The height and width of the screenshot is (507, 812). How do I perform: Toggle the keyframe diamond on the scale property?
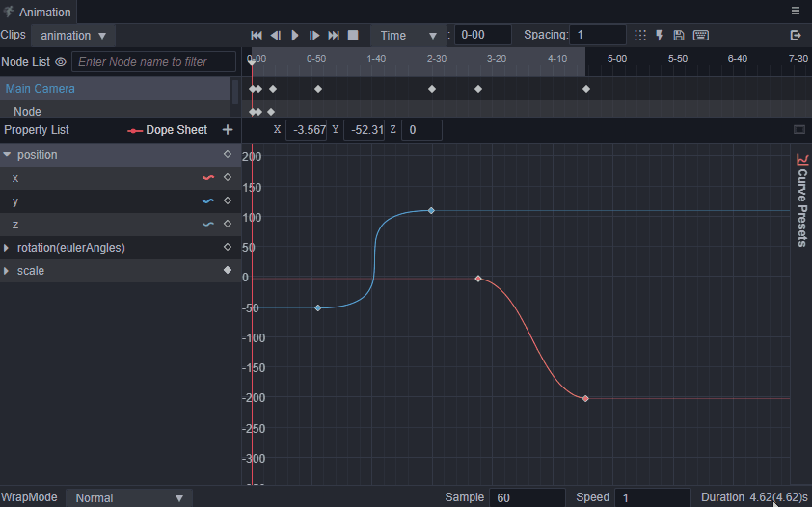click(x=228, y=271)
